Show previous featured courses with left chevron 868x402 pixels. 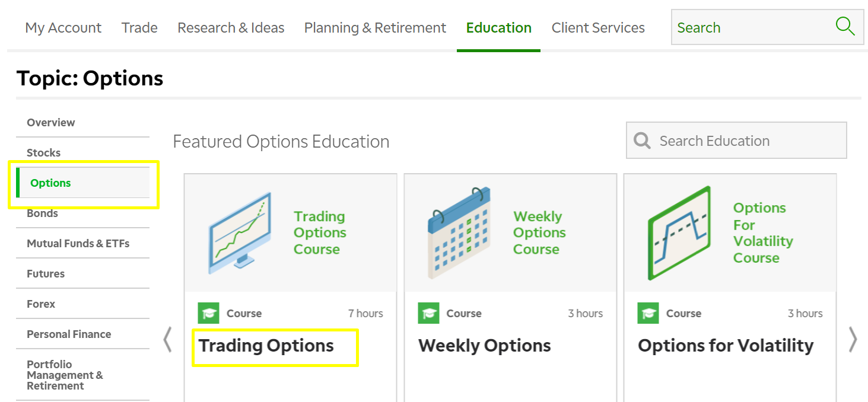pos(167,340)
